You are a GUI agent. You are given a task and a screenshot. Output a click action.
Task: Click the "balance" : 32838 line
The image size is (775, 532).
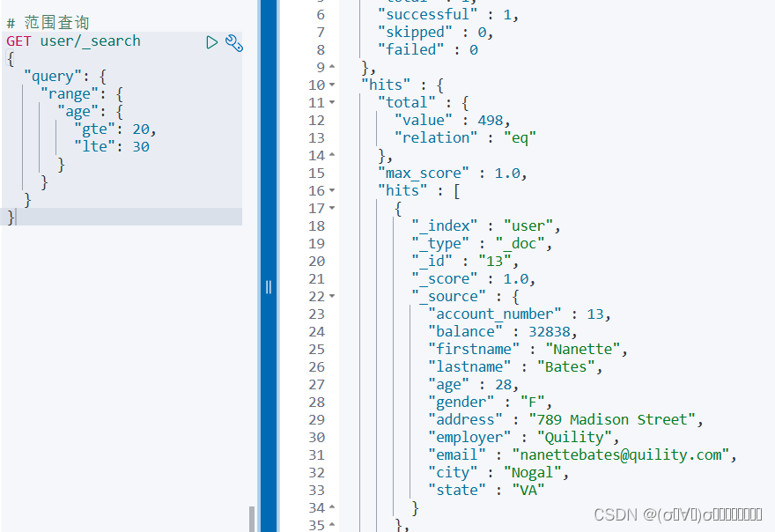503,332
